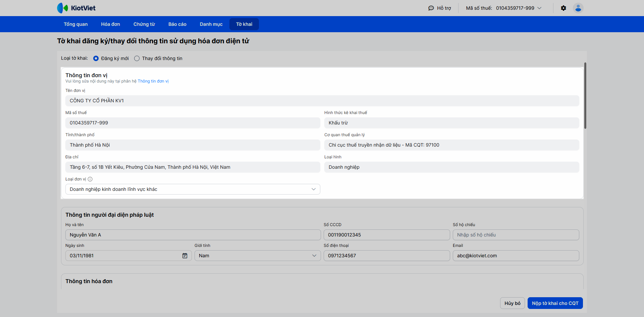Focus the Số CCCD input field

pyautogui.click(x=387, y=235)
